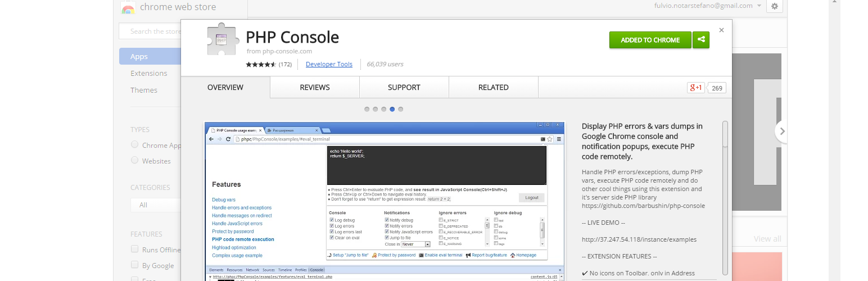Select the active blue carousel dot

[392, 109]
